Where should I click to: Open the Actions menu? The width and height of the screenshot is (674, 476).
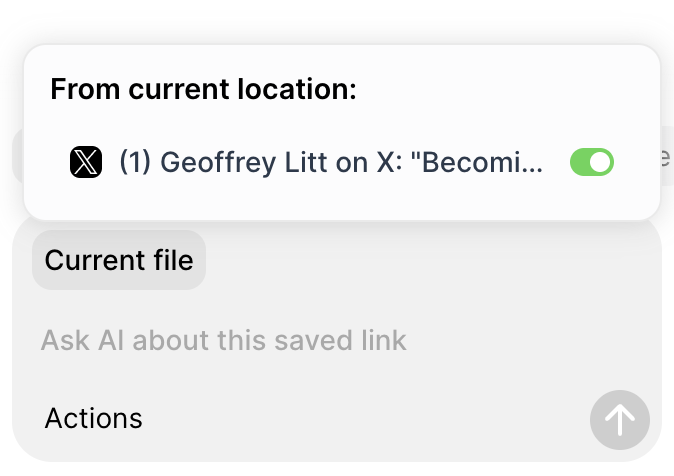(x=94, y=418)
